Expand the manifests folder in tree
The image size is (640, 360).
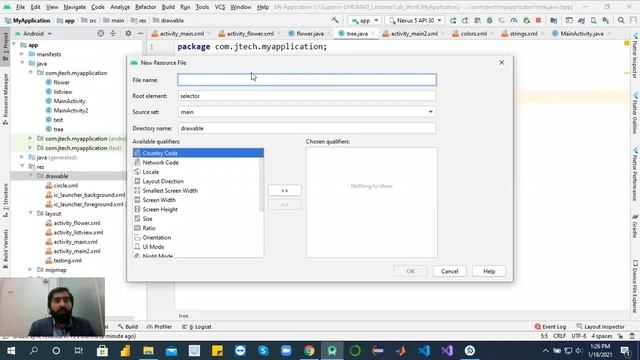22,54
